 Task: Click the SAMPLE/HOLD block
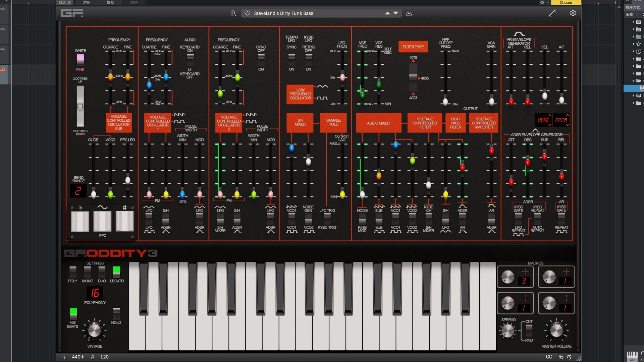(x=333, y=122)
